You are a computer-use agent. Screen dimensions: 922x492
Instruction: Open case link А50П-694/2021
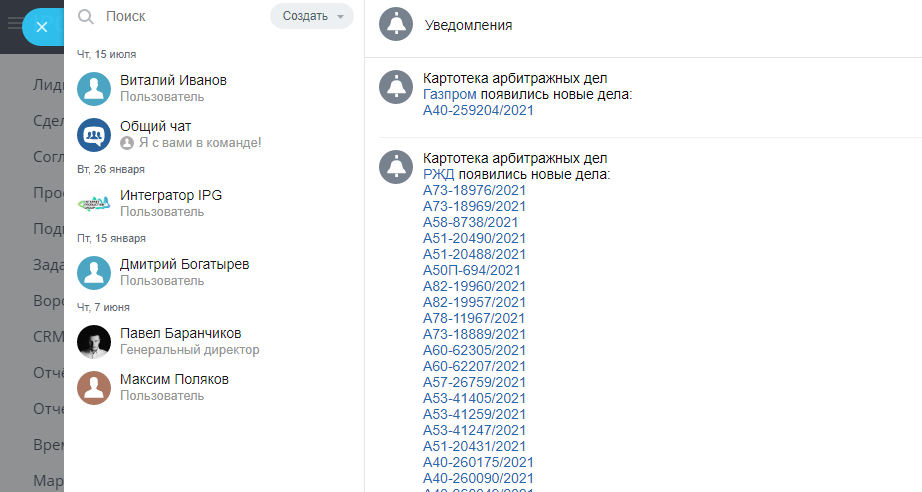point(472,270)
